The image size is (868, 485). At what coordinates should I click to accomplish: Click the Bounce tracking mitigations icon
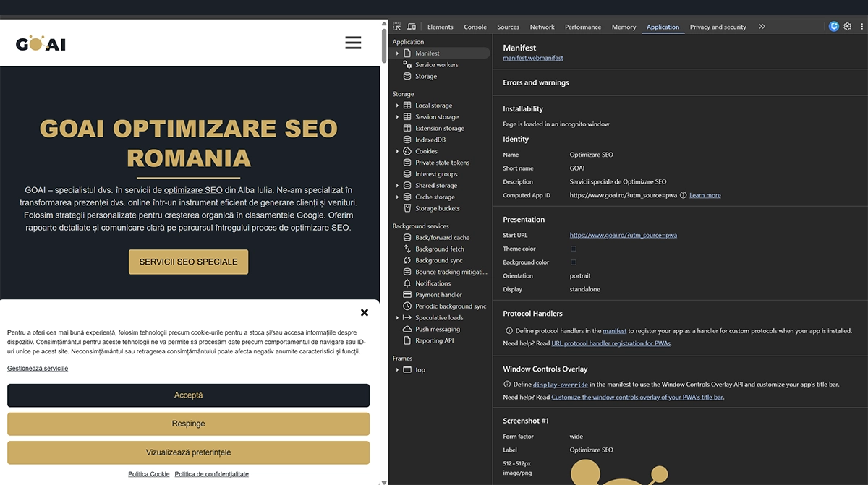pos(407,272)
